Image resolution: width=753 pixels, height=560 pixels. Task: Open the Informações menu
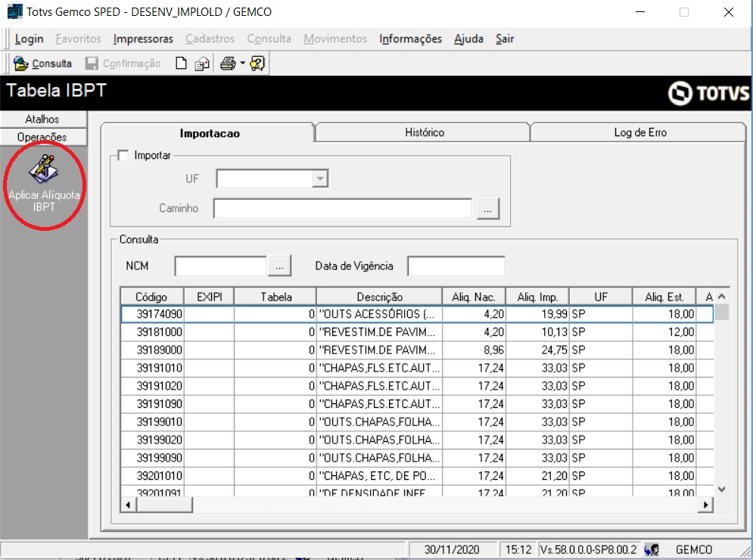[x=411, y=39]
